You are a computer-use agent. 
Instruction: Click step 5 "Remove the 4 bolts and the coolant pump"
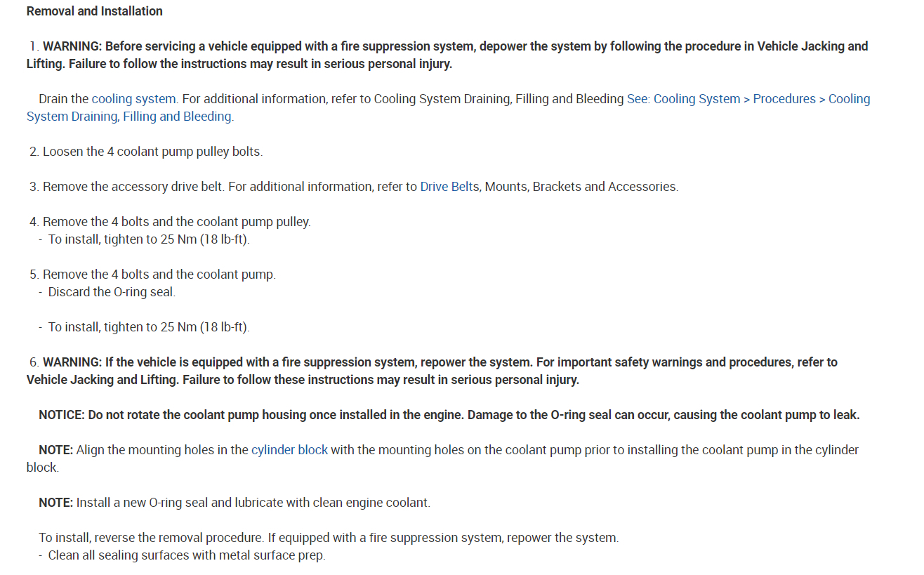pyautogui.click(x=159, y=275)
